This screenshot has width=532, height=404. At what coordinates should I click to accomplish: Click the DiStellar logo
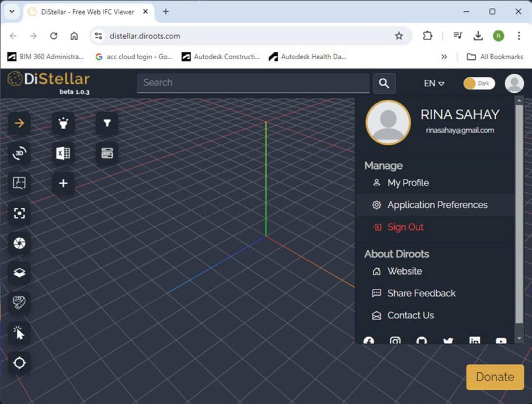tap(48, 82)
